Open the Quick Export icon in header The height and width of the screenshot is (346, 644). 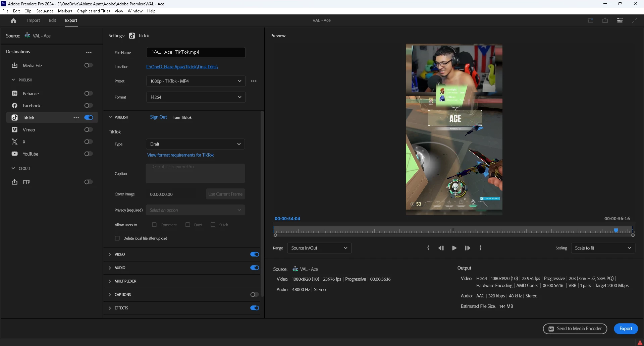(x=605, y=20)
